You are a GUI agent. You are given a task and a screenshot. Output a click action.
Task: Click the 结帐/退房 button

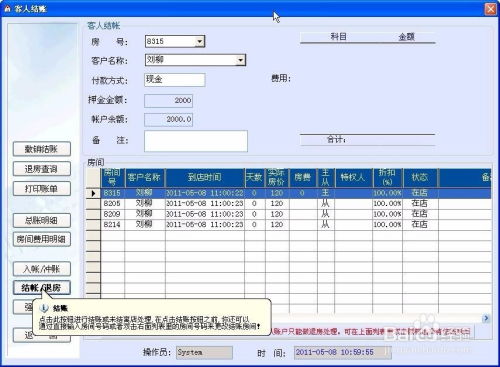(42, 288)
